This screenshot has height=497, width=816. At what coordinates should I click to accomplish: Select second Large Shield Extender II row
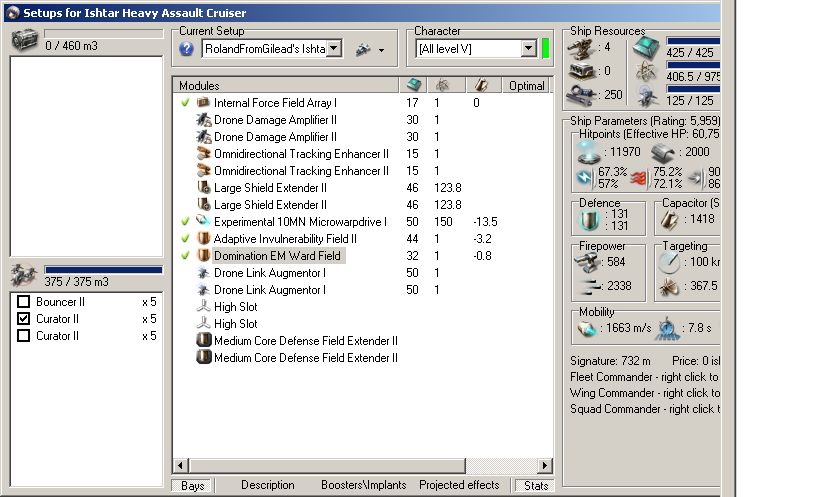coord(363,205)
